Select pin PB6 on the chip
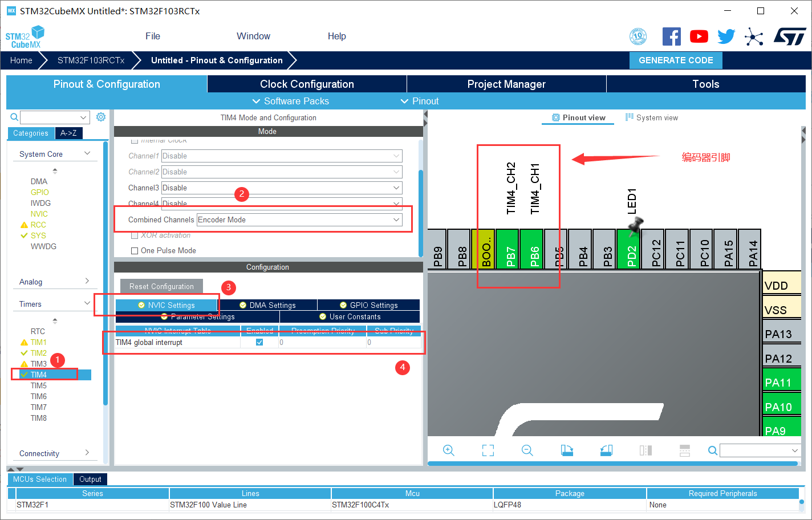This screenshot has height=520, width=812. (x=531, y=249)
